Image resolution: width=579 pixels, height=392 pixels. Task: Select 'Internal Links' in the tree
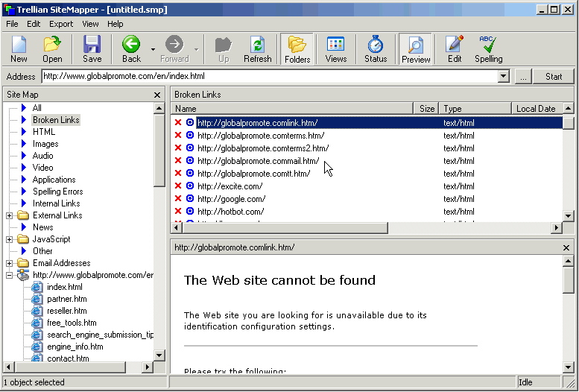56,203
